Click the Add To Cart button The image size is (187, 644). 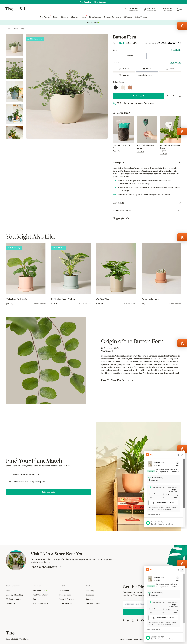(138, 96)
